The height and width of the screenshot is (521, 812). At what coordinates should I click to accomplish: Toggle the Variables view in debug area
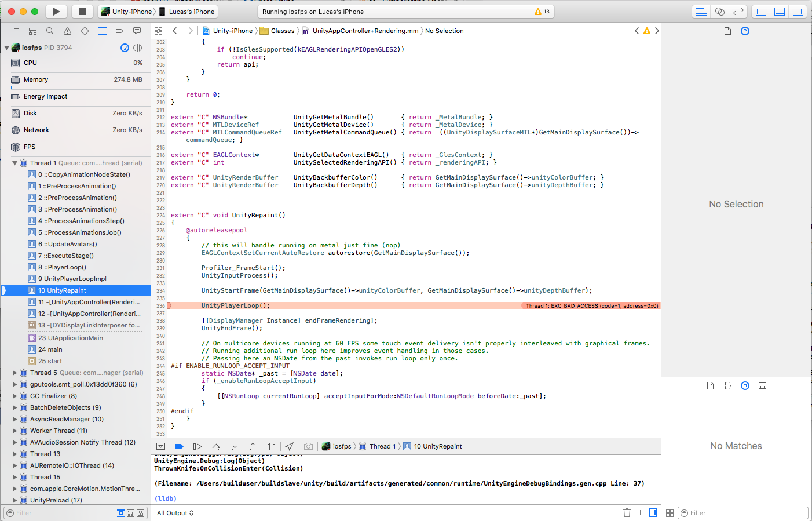642,513
